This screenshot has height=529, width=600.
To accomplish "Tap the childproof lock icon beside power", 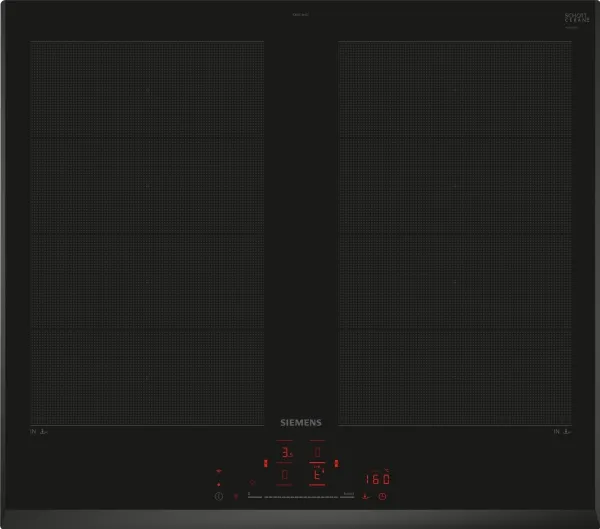I will coord(237,496).
